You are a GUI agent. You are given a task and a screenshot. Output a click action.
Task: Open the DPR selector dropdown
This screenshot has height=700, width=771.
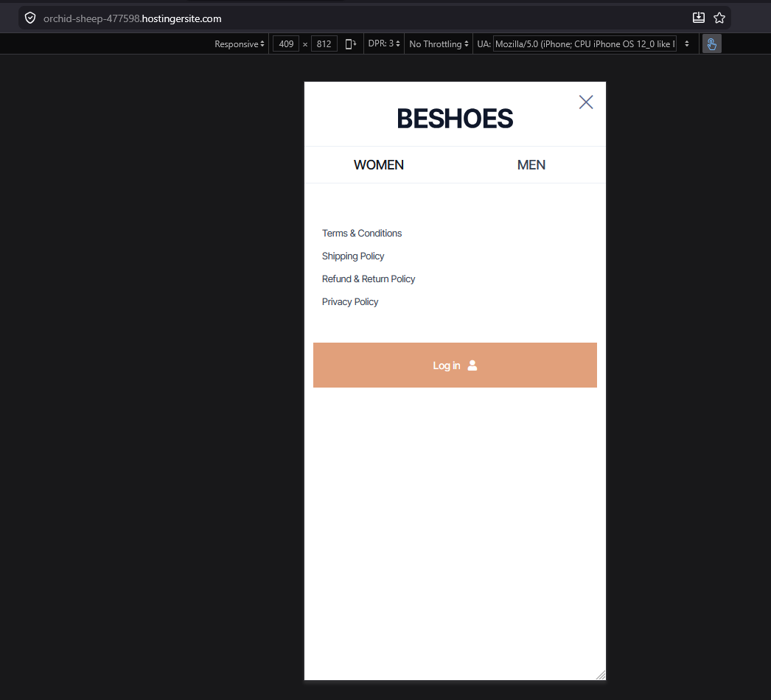pos(384,43)
